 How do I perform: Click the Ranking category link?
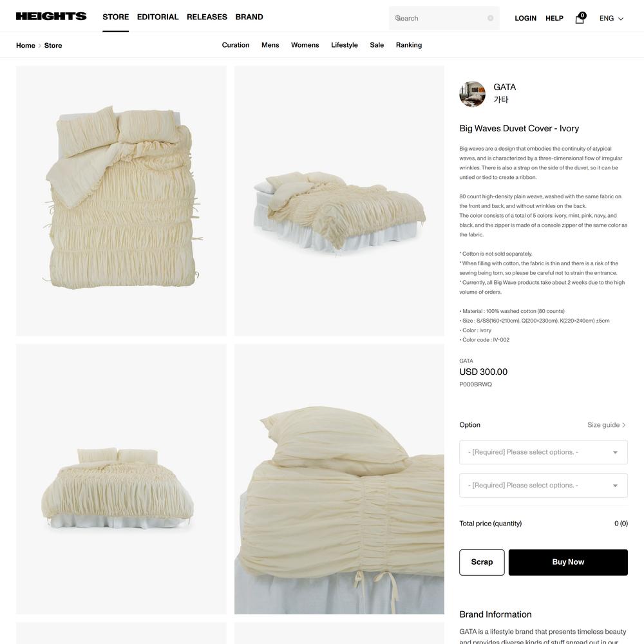click(409, 45)
